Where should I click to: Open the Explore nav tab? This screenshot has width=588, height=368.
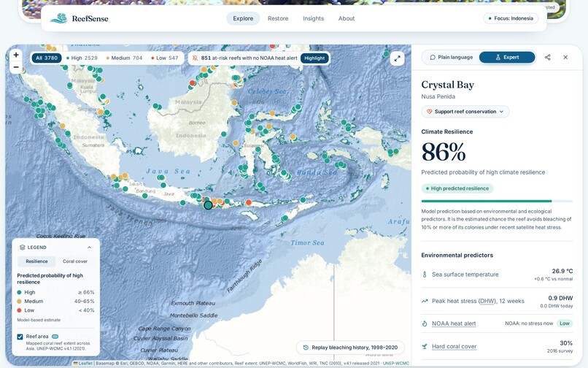pyautogui.click(x=243, y=18)
